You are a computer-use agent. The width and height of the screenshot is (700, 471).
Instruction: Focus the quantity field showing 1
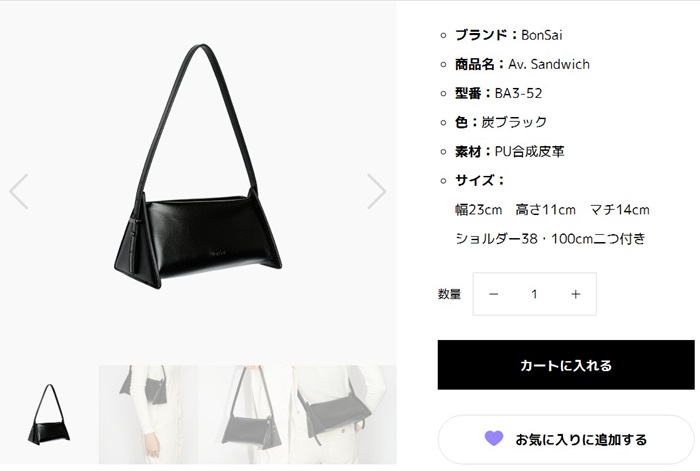534,294
